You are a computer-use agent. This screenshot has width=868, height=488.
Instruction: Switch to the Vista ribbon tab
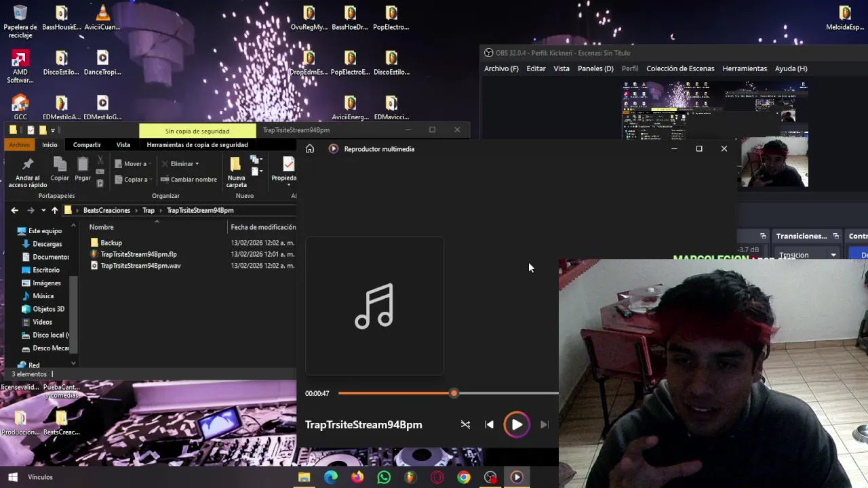123,145
